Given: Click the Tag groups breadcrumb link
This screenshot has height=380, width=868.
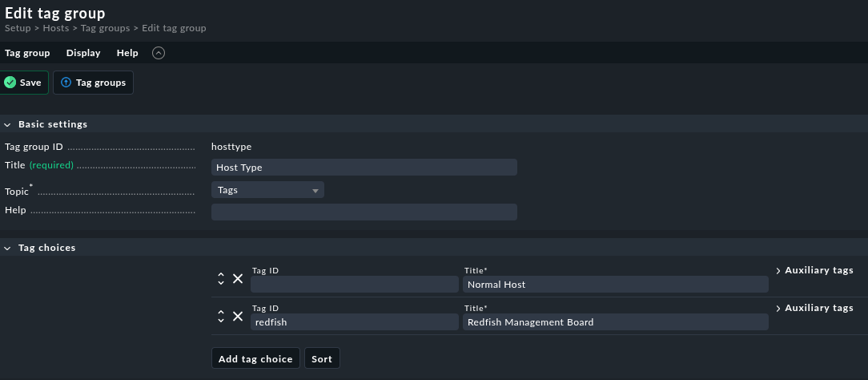Looking at the screenshot, I should click(105, 28).
